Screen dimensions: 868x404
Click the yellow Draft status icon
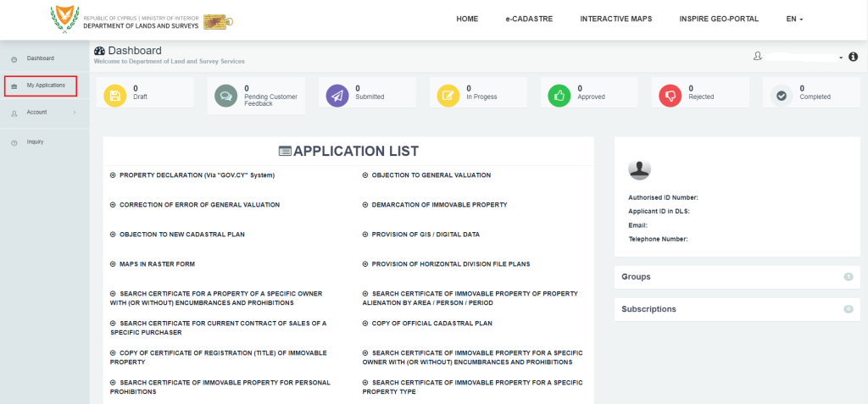tap(115, 96)
